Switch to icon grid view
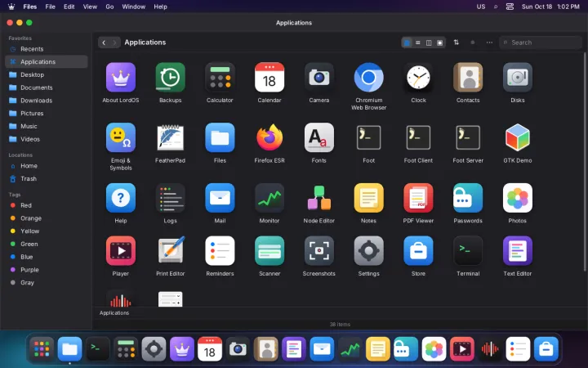The height and width of the screenshot is (368, 588). pos(407,43)
